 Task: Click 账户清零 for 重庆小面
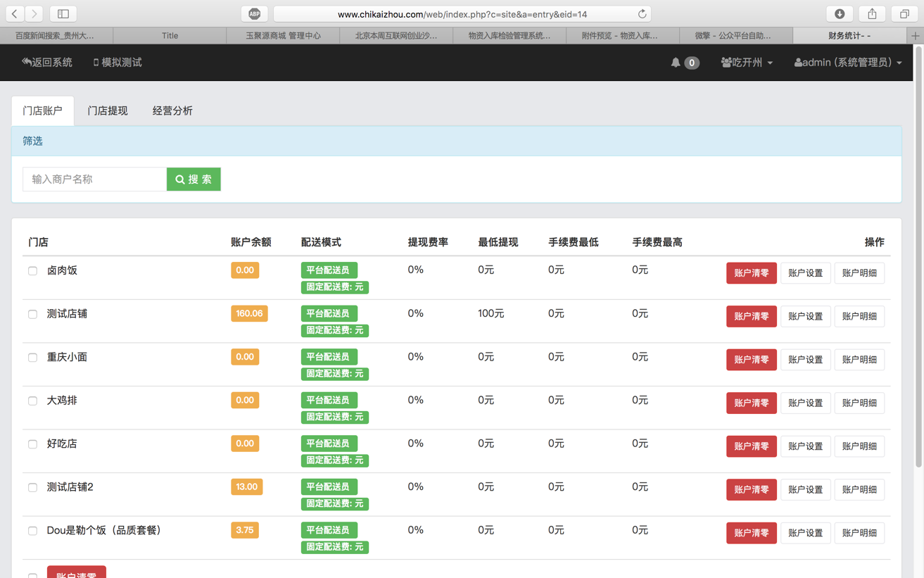click(x=751, y=360)
